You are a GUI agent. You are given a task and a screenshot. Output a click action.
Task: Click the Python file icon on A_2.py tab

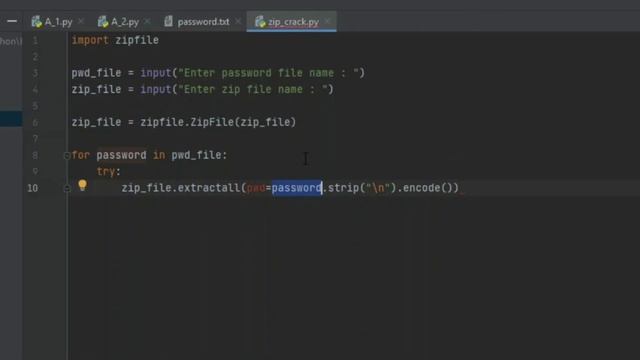(x=103, y=22)
